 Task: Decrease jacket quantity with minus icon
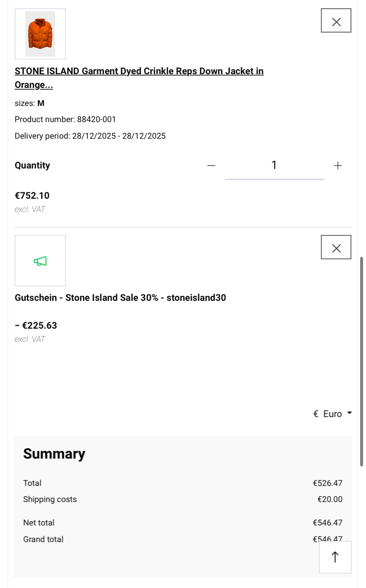pos(211,166)
